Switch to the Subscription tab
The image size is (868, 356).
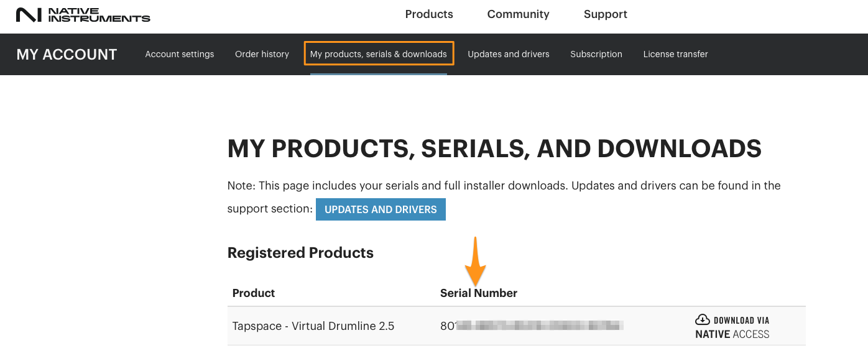point(596,54)
